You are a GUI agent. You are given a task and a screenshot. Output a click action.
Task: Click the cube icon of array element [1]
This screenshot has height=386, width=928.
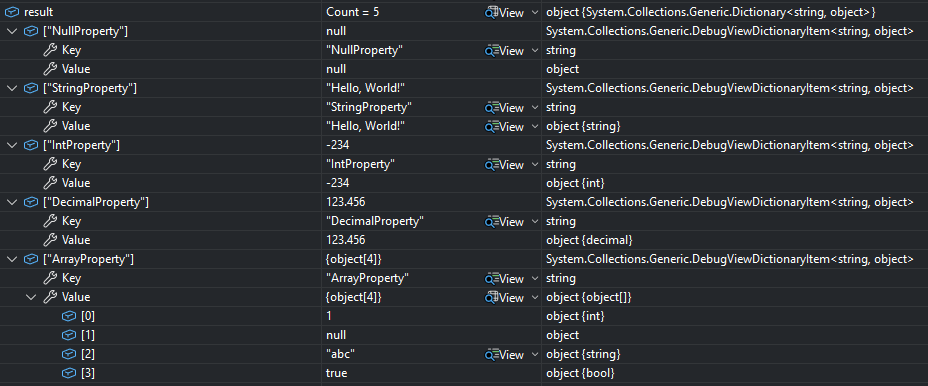click(x=69, y=335)
